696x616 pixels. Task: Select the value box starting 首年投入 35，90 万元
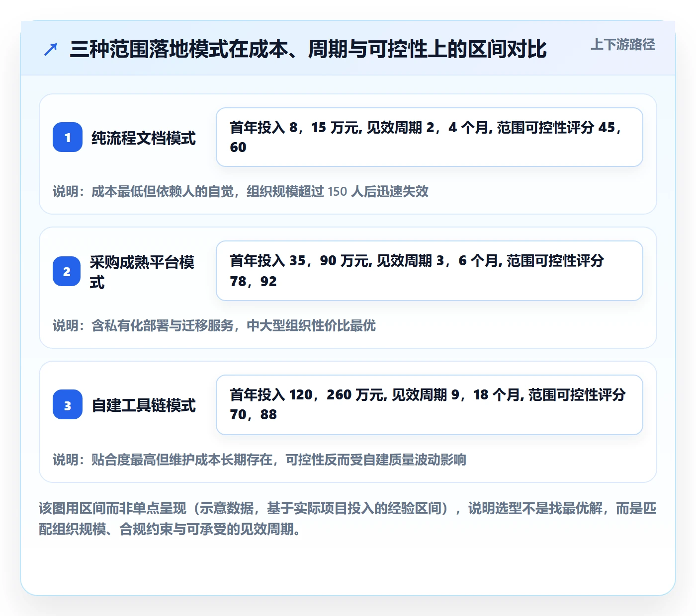tap(430, 271)
